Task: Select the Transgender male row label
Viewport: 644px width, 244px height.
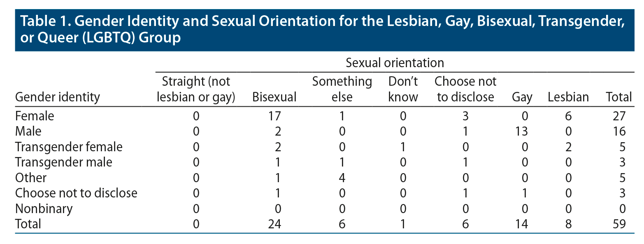Action: click(63, 162)
